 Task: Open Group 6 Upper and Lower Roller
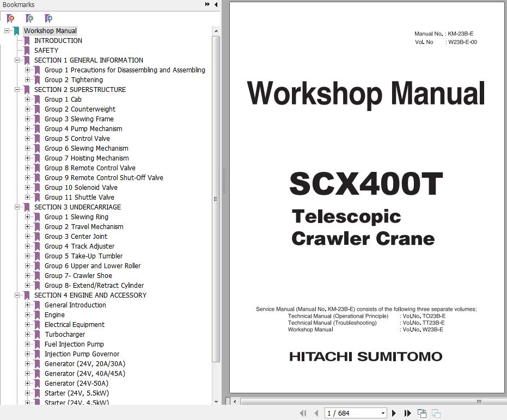(x=93, y=266)
